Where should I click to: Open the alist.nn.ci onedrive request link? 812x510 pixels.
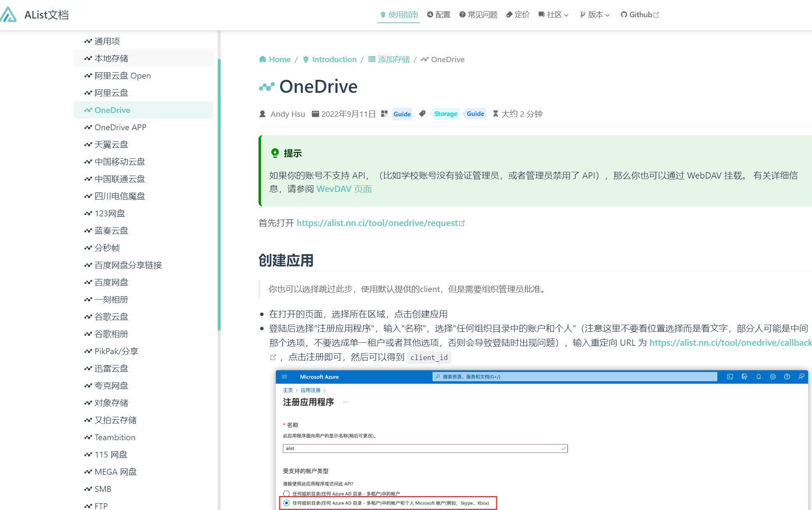point(380,223)
